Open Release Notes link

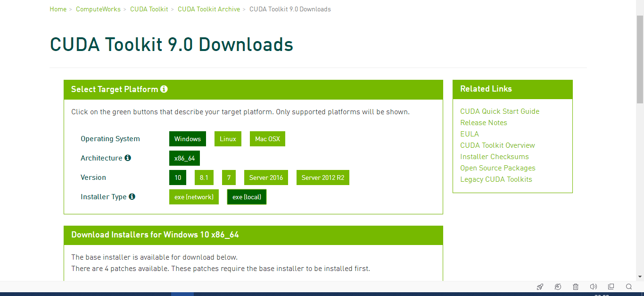tap(484, 123)
